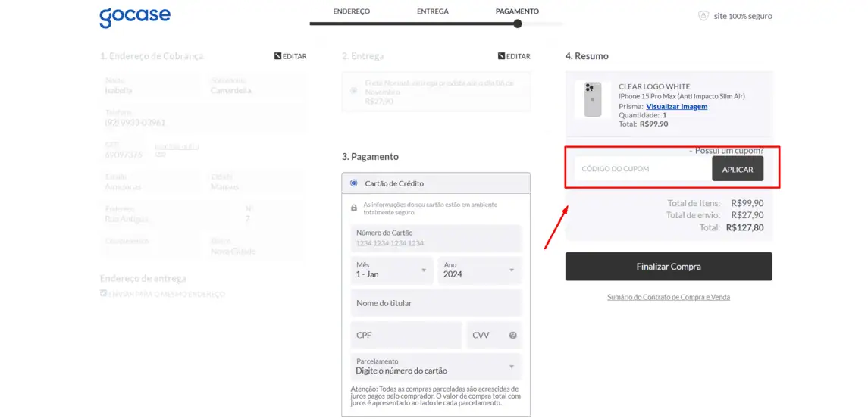This screenshot has width=868, height=419.
Task: Expand the Parcelamento installments dropdown
Action: click(x=436, y=367)
